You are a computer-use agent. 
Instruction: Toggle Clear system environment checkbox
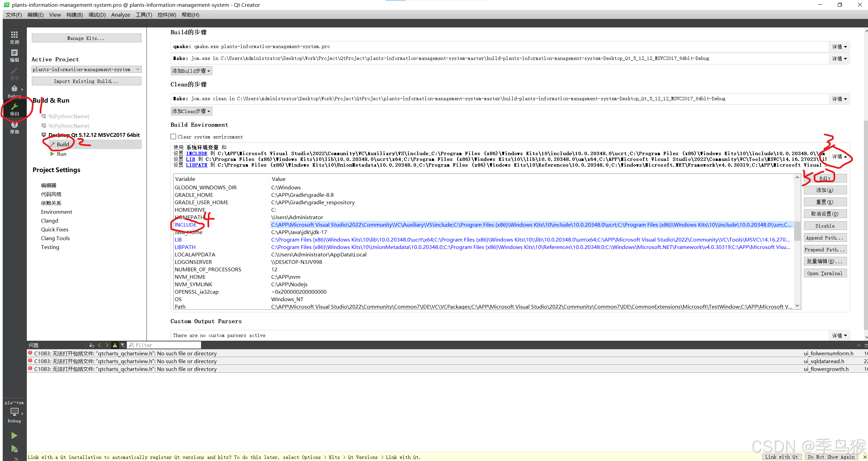173,137
